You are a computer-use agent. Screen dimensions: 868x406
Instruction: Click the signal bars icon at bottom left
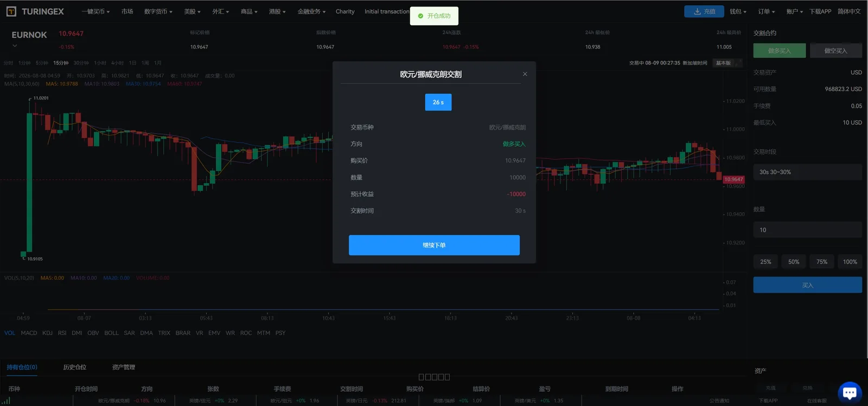click(x=5, y=401)
